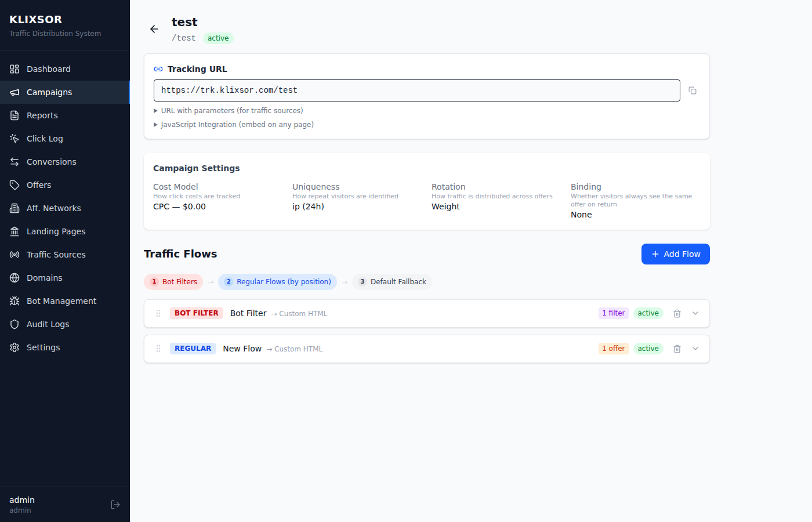Click the Add Flow button

tap(675, 254)
